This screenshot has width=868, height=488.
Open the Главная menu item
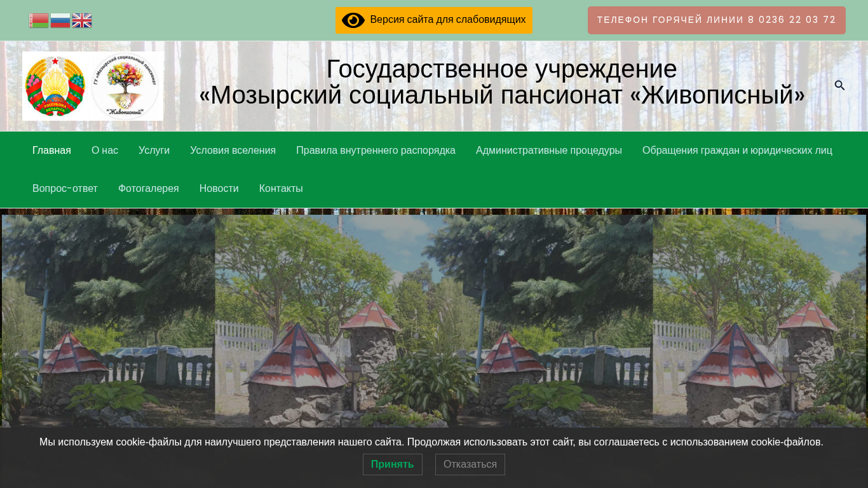pos(51,151)
